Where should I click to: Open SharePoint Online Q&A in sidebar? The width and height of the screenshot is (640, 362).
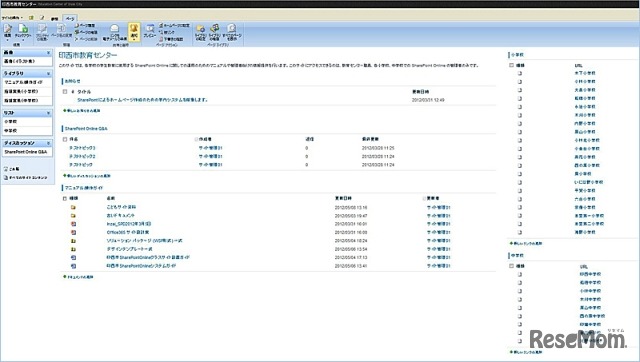26,152
